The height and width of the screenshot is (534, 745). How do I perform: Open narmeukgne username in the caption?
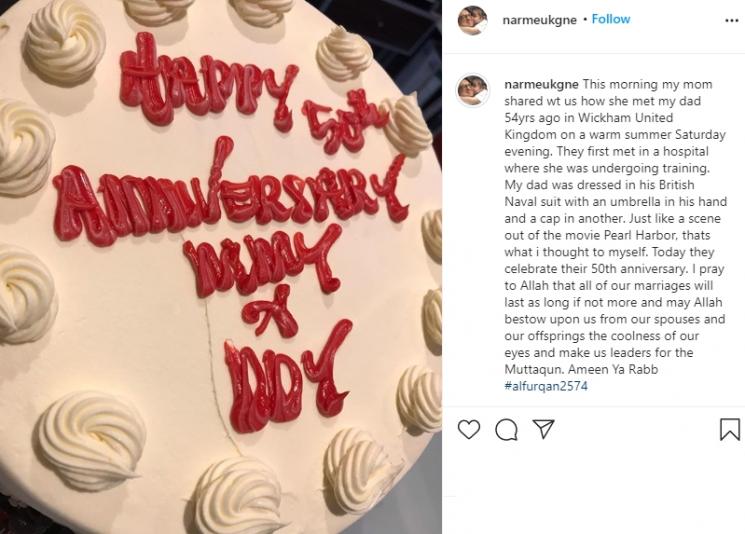click(x=541, y=85)
